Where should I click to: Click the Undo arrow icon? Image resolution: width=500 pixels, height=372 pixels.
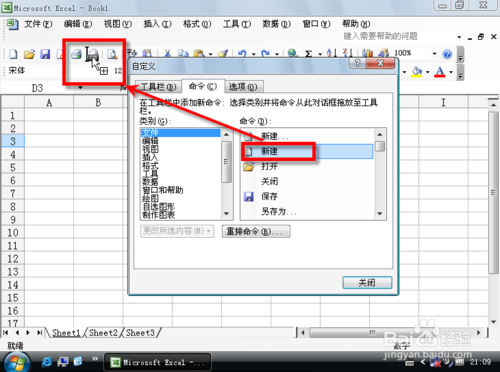tap(242, 53)
